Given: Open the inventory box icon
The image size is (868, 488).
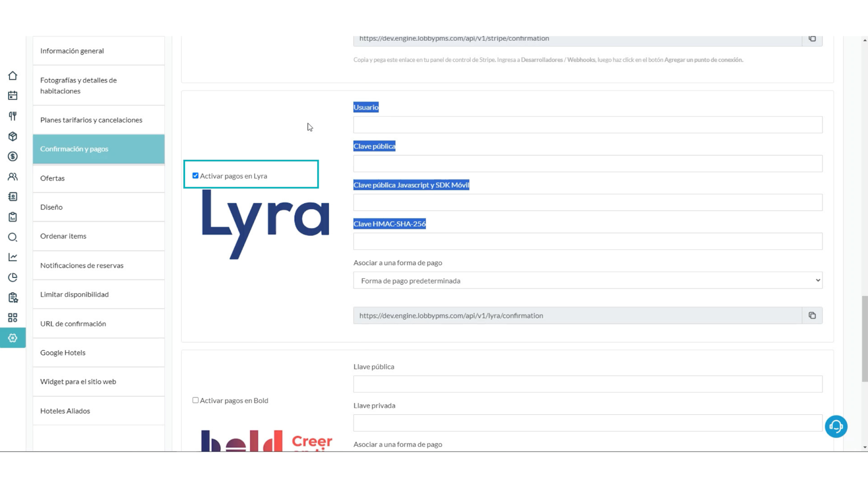Looking at the screenshot, I should pyautogui.click(x=12, y=136).
